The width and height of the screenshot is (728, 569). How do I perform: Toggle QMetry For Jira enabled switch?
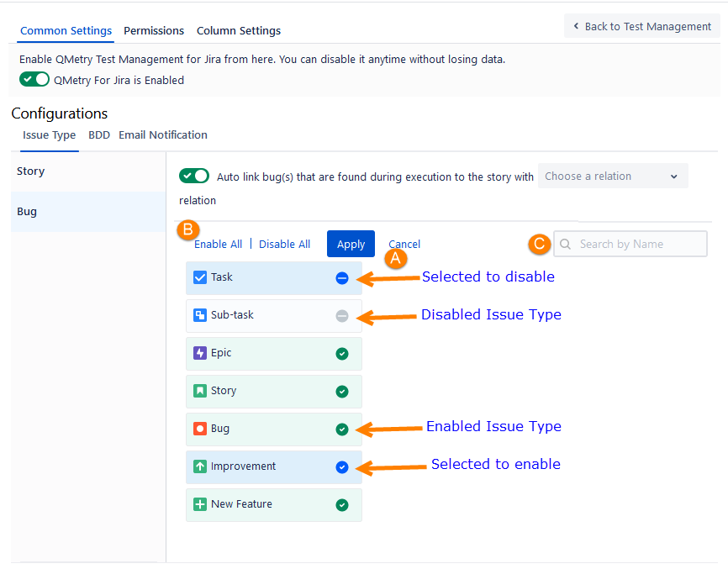click(x=34, y=79)
